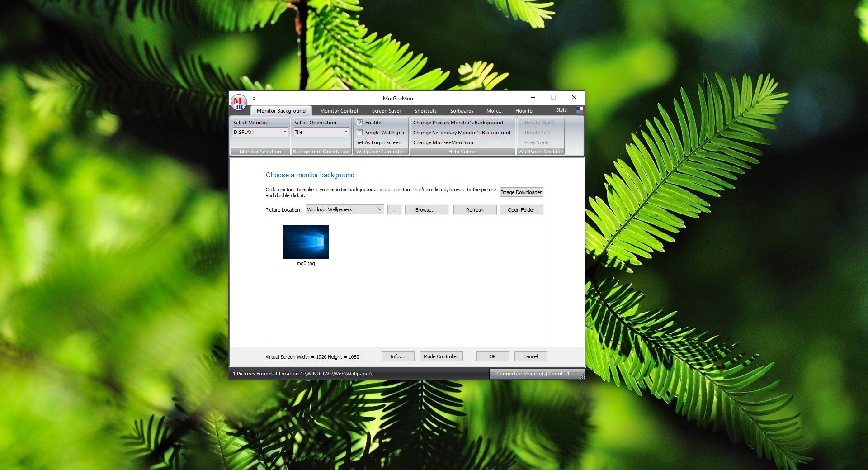Expand the Style dropdown

(x=571, y=109)
